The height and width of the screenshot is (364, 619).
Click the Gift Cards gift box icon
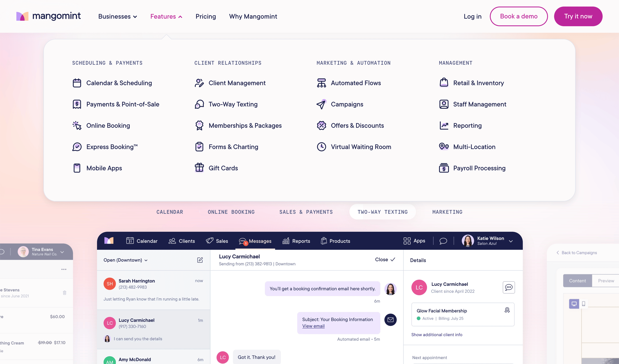point(199,168)
